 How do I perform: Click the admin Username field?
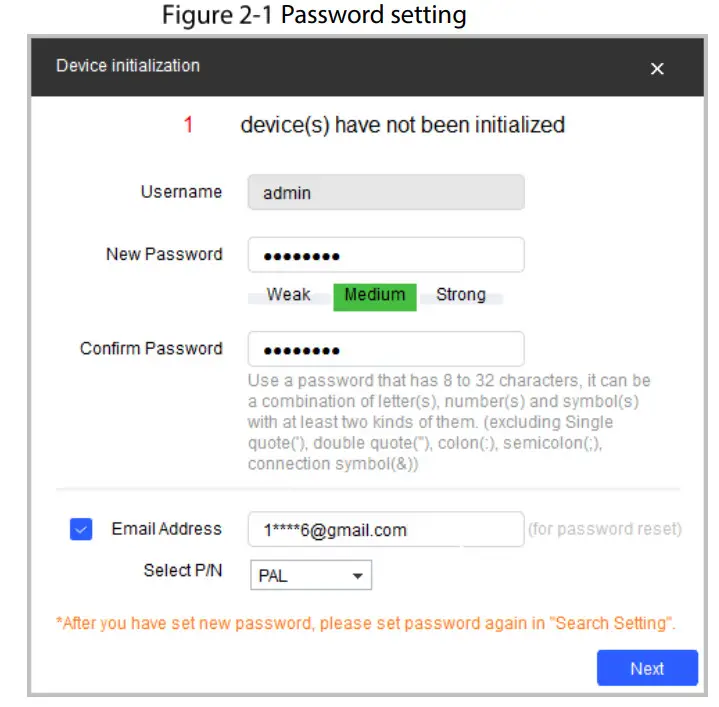pyautogui.click(x=385, y=193)
